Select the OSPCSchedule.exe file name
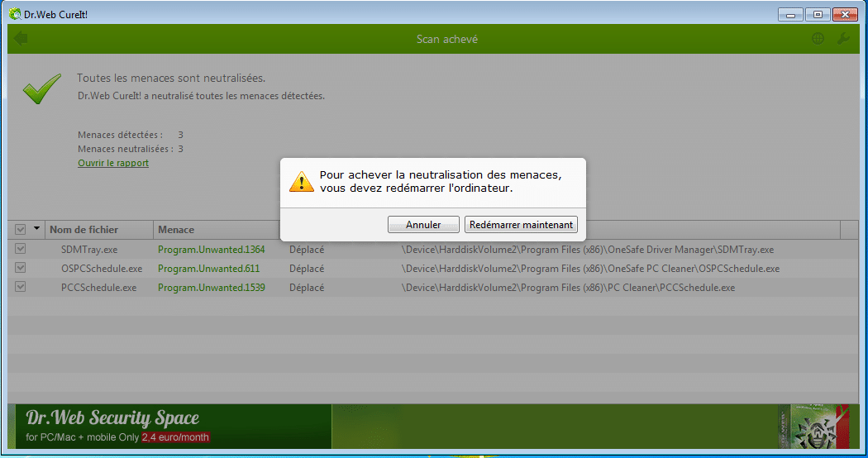 pos(102,269)
